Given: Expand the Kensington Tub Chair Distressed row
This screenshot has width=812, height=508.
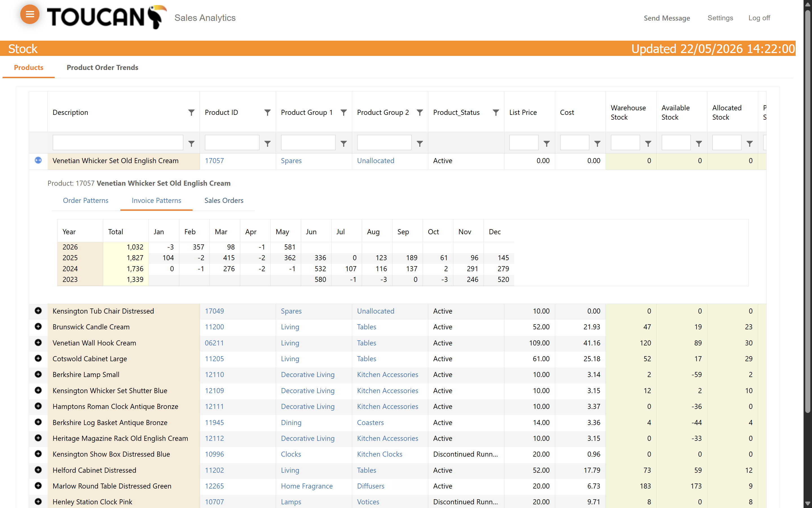Looking at the screenshot, I should point(38,311).
